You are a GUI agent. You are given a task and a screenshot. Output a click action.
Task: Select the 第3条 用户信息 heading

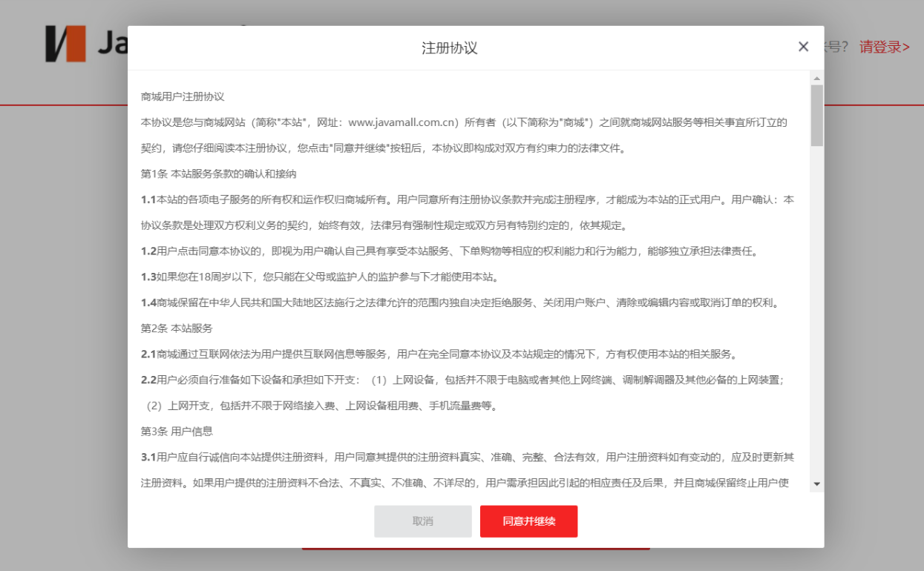coord(177,432)
